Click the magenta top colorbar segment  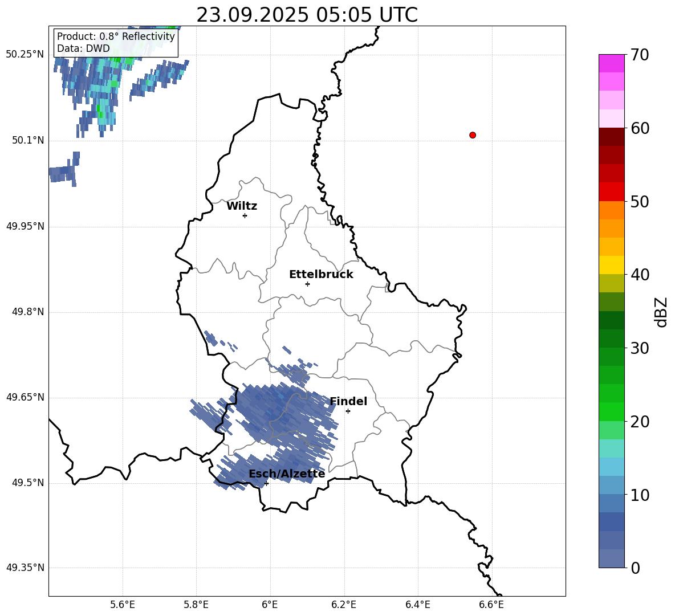(611, 64)
